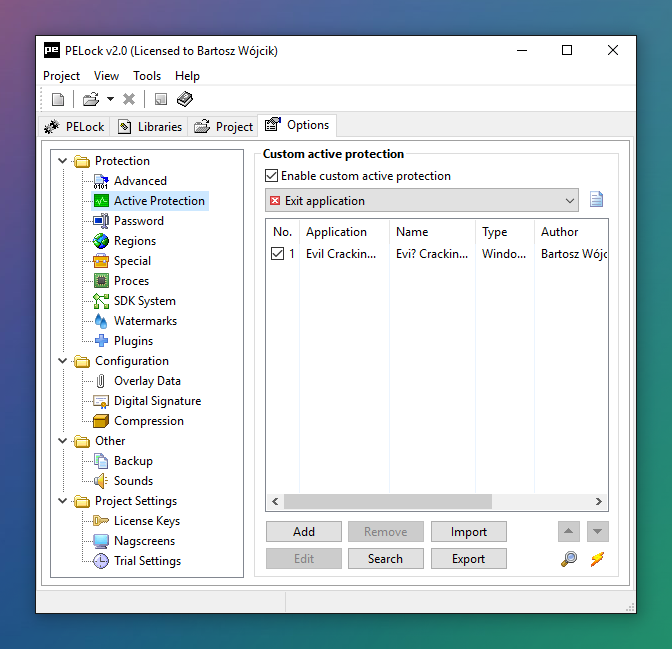Click the No. column header
Image resolution: width=672 pixels, height=649 pixels.
(282, 232)
